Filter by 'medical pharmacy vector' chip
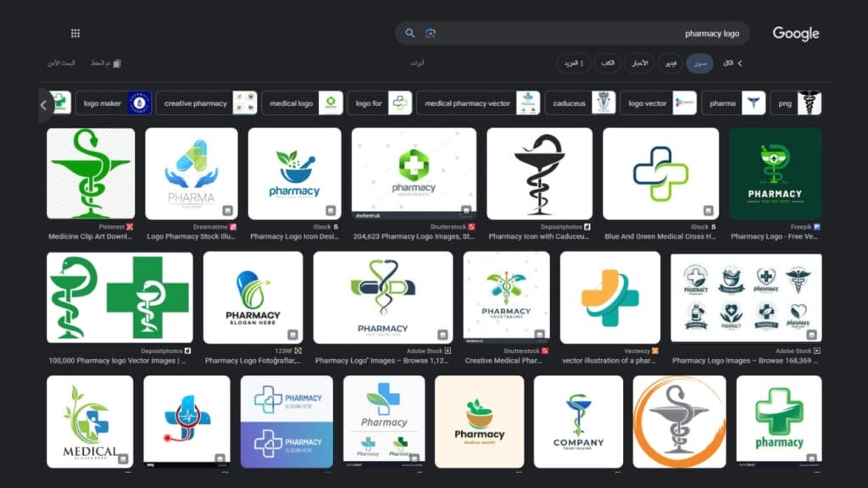This screenshot has width=868, height=488. 478,103
